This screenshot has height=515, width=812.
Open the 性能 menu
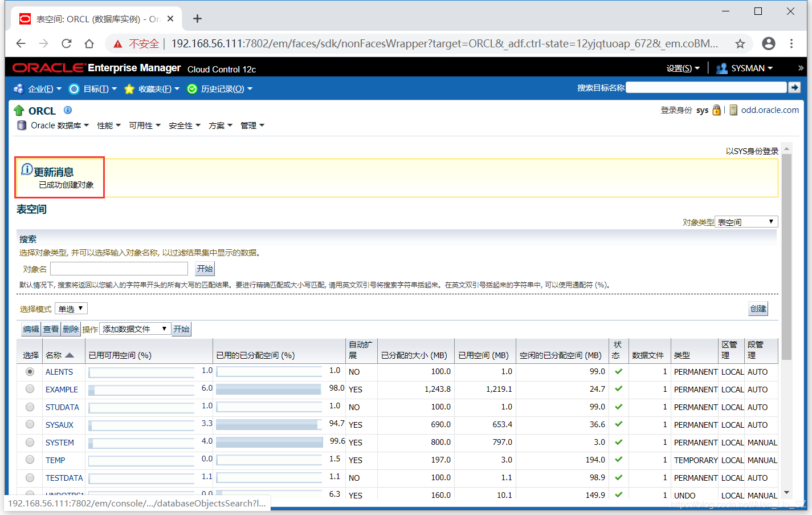pos(109,125)
